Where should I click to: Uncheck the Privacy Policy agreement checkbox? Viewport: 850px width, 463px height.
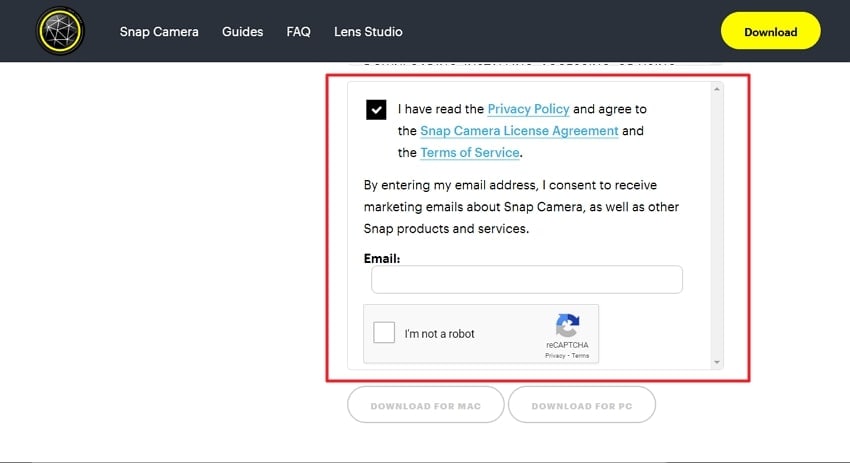(376, 109)
